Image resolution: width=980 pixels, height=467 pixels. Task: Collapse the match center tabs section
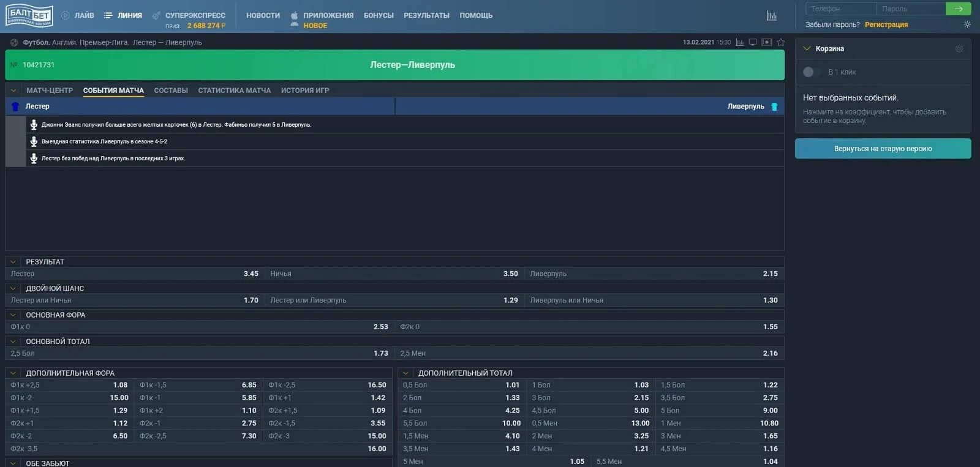(13, 91)
